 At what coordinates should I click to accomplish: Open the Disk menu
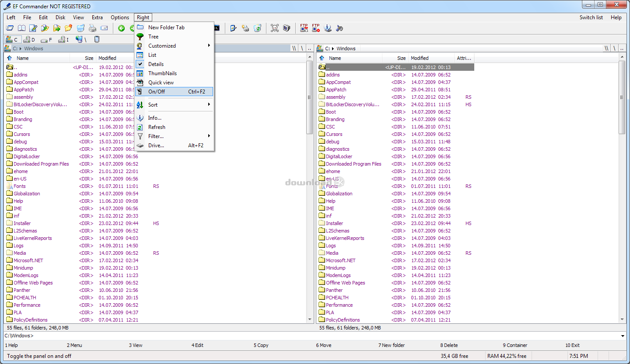coord(60,17)
